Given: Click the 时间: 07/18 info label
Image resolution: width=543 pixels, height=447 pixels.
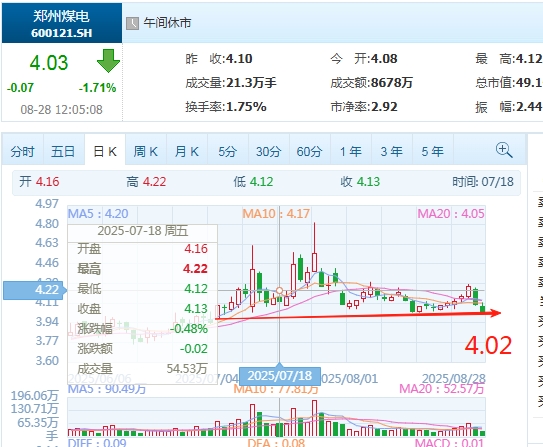Looking at the screenshot, I should tap(483, 182).
